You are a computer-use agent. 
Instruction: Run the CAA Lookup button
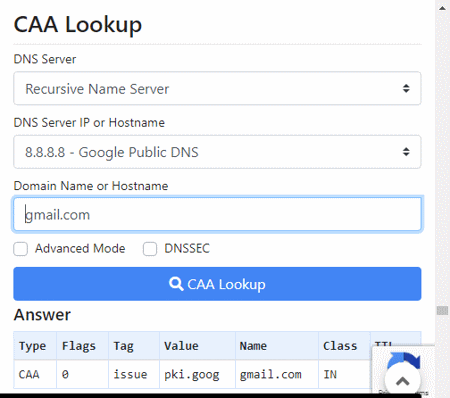coord(217,284)
